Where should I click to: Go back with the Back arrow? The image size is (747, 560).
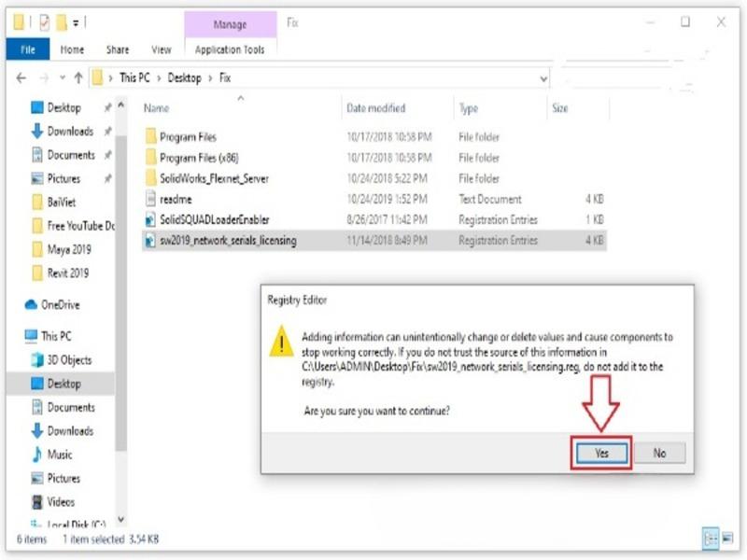point(21,78)
